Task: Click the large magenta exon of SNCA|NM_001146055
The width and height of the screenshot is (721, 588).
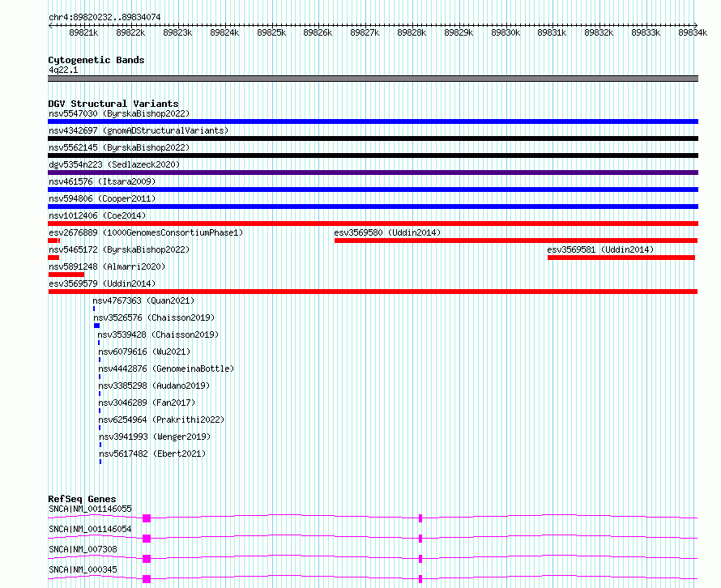Action: [x=147, y=518]
